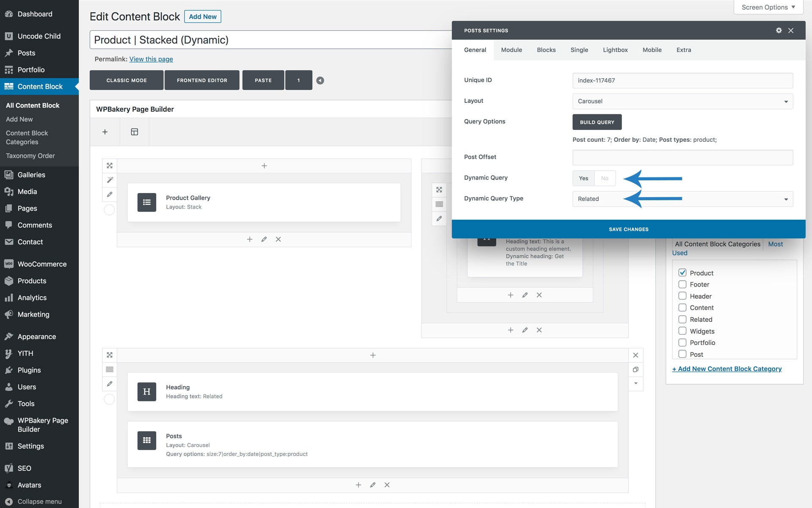Expand Screen Options panel
The image size is (812, 508).
(768, 7)
